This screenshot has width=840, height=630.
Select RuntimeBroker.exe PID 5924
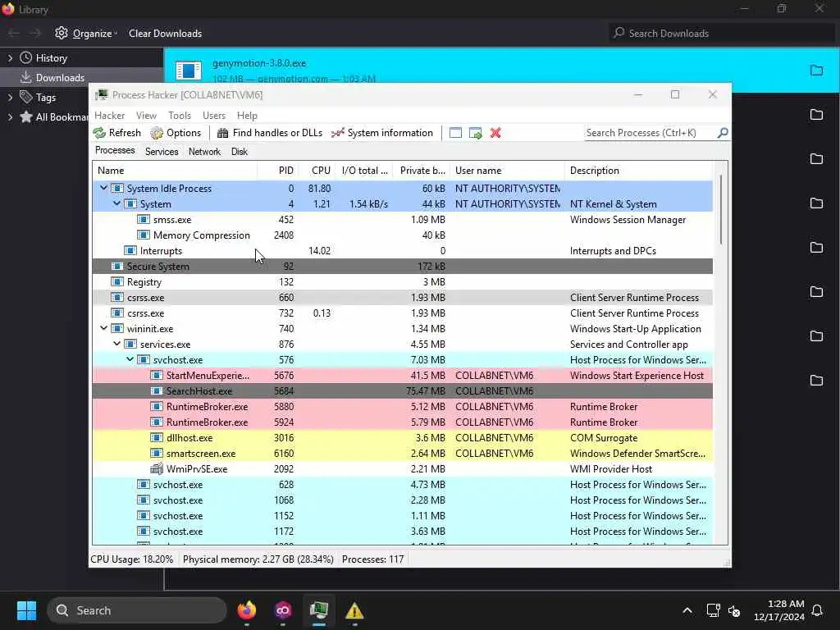tap(403, 422)
